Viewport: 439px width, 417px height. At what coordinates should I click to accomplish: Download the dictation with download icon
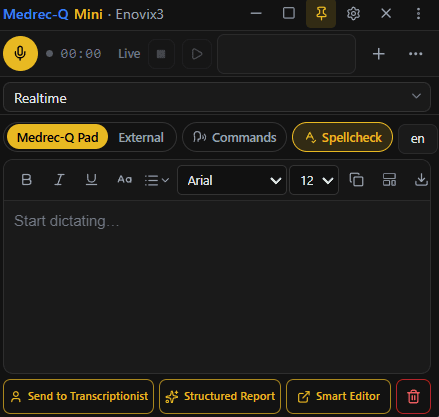click(421, 180)
